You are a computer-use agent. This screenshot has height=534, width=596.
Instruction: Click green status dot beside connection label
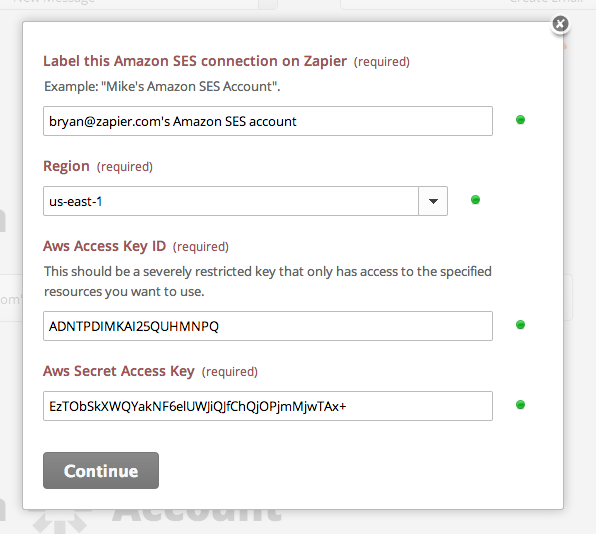520,120
